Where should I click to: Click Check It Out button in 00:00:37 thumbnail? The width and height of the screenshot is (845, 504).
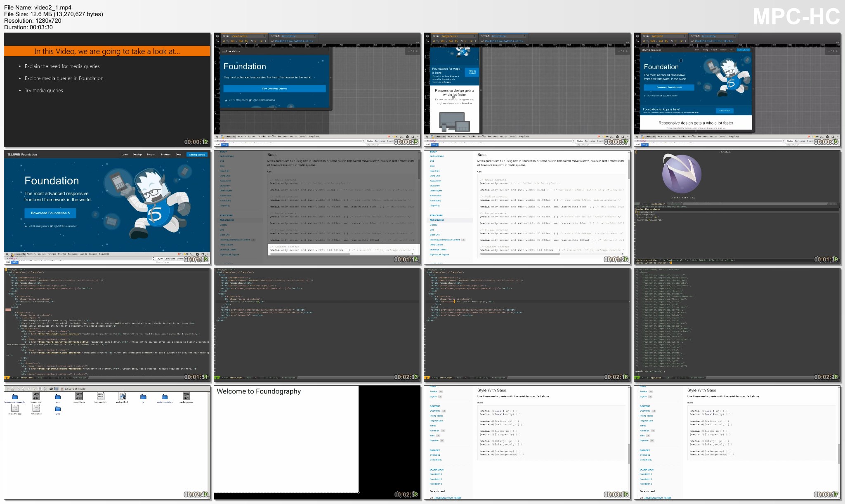pyautogui.click(x=472, y=72)
